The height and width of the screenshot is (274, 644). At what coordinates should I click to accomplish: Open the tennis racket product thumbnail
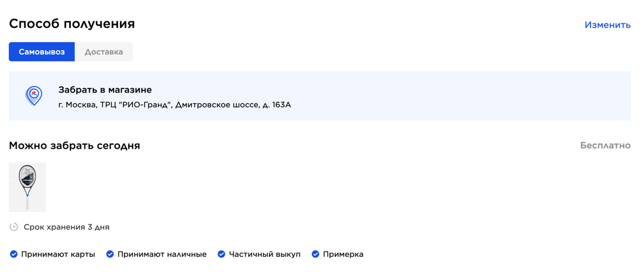tap(28, 187)
